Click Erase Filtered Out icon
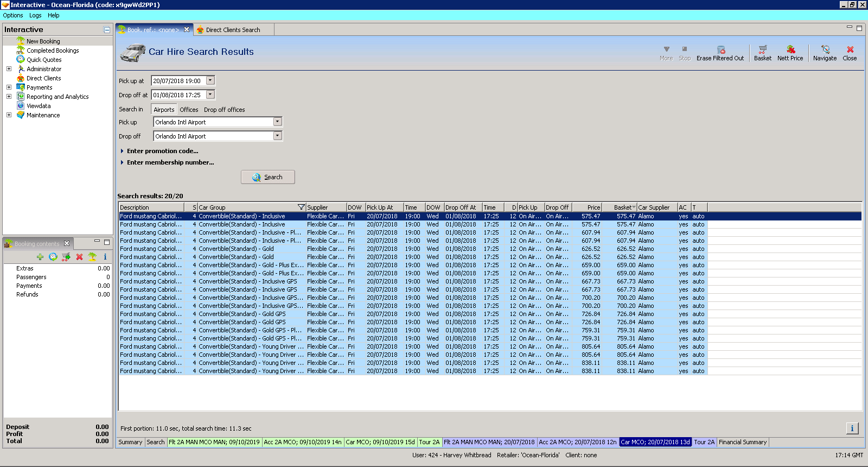868x467 pixels. (720, 50)
